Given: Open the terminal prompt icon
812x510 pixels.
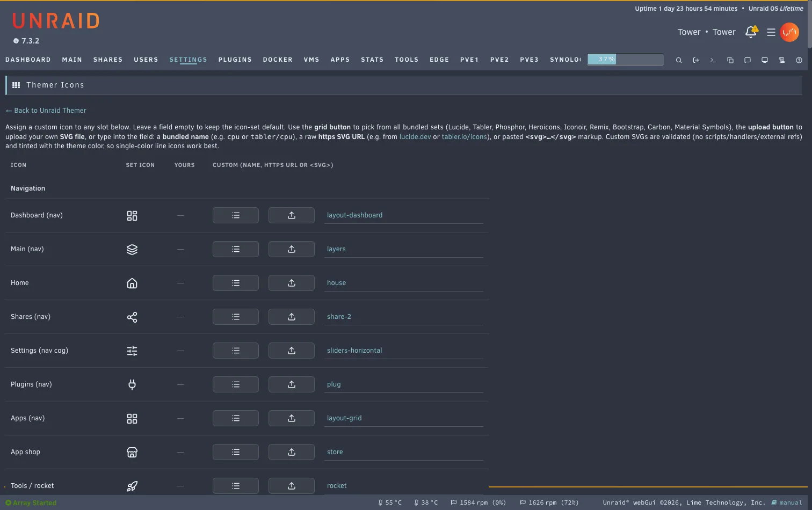Looking at the screenshot, I should pos(713,60).
